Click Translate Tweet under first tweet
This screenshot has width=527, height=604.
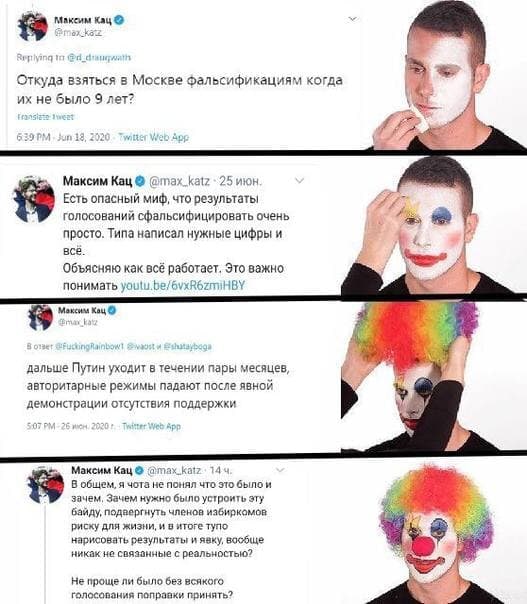click(x=45, y=117)
